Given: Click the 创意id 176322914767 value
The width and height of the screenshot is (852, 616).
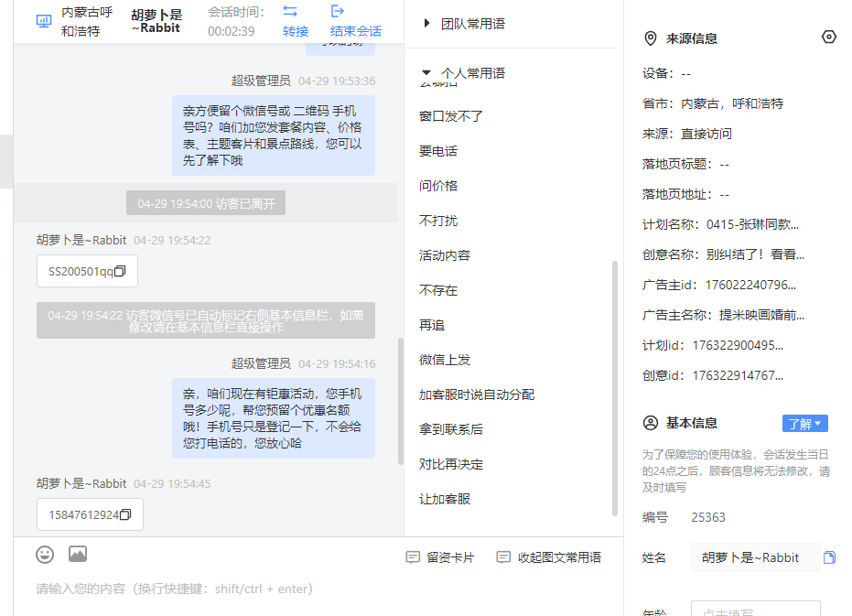Looking at the screenshot, I should point(738,375).
